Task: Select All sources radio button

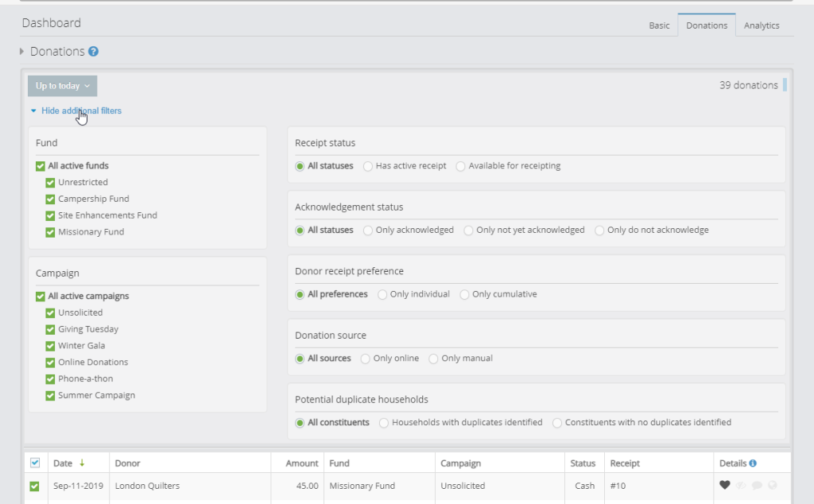Action: tap(300, 359)
